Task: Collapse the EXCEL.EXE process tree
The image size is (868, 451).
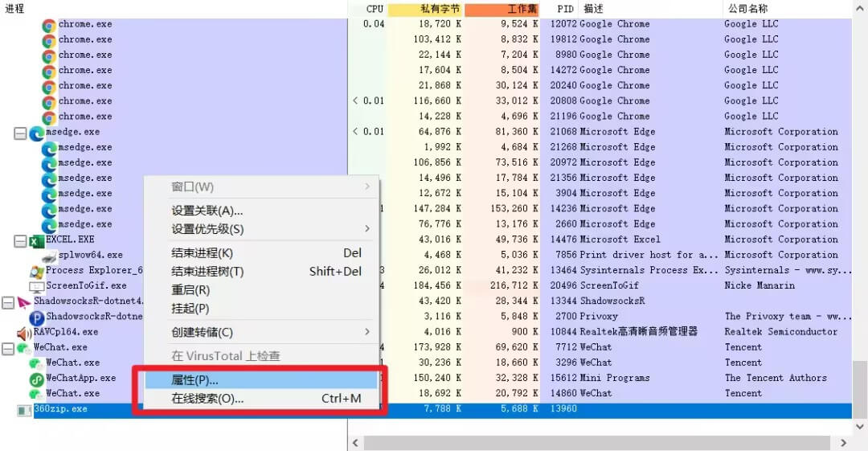Action: 20,240
